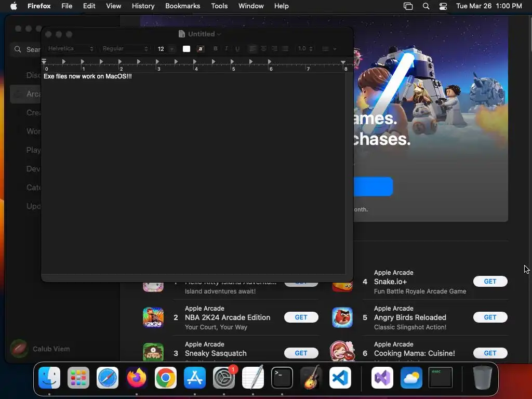Toggle bold formatting in TextEdit
This screenshot has width=532, height=399.
click(x=215, y=49)
